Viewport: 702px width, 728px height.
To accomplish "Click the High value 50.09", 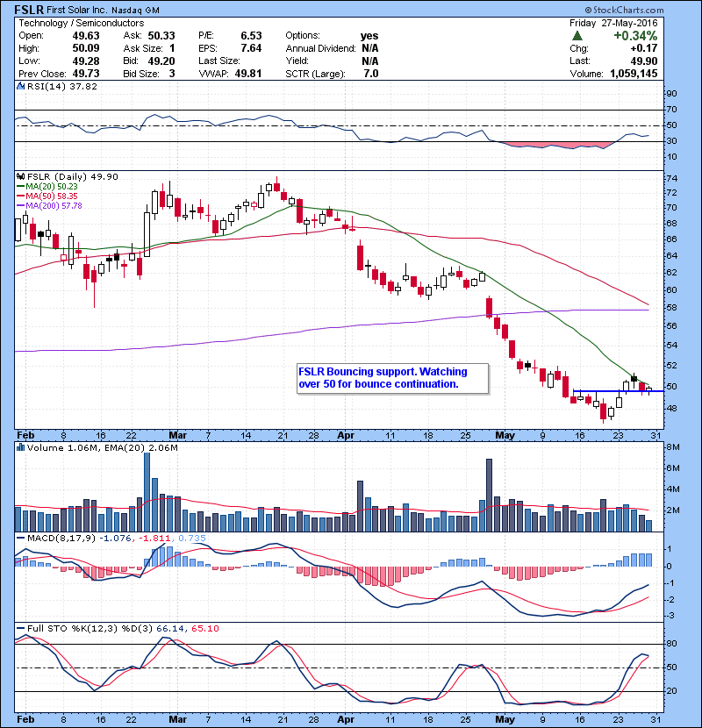I will click(86, 48).
